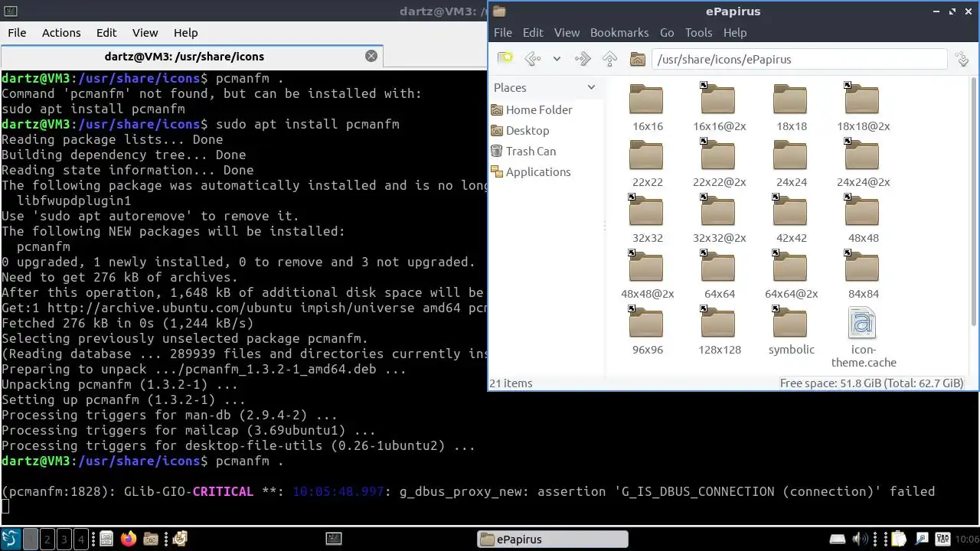Screen dimensions: 980x551
Task: Click the New Tab icon in PCManFM toolbar
Action: point(505,59)
